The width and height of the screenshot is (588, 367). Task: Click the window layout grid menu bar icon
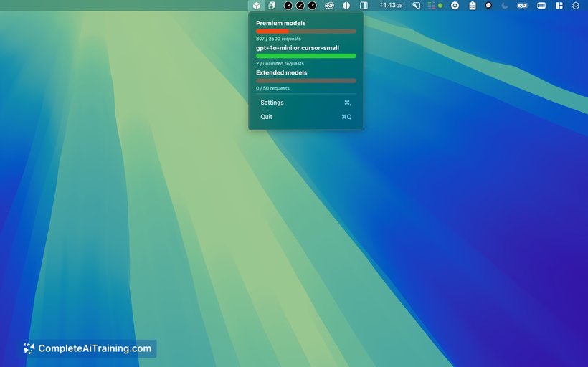coord(559,6)
